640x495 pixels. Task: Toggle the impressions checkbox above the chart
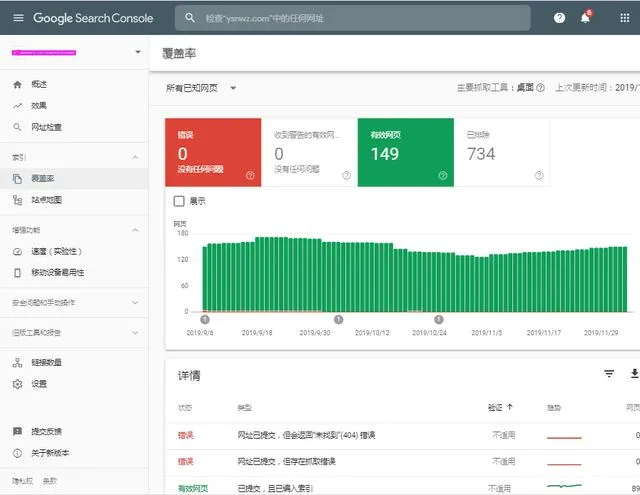(x=179, y=201)
